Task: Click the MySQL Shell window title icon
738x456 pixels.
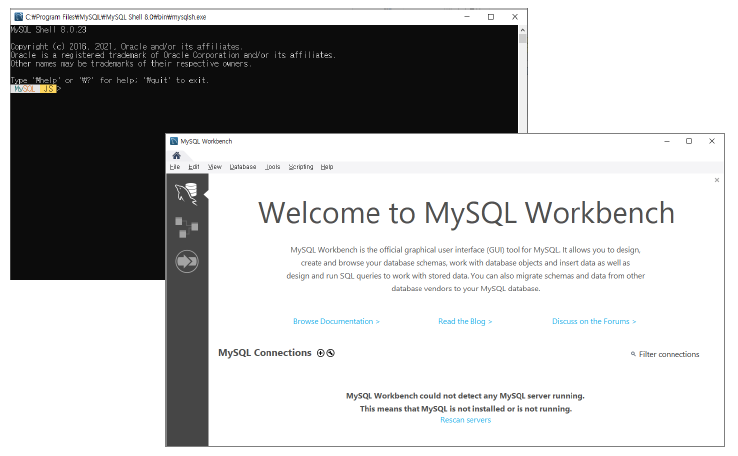Action: point(18,17)
